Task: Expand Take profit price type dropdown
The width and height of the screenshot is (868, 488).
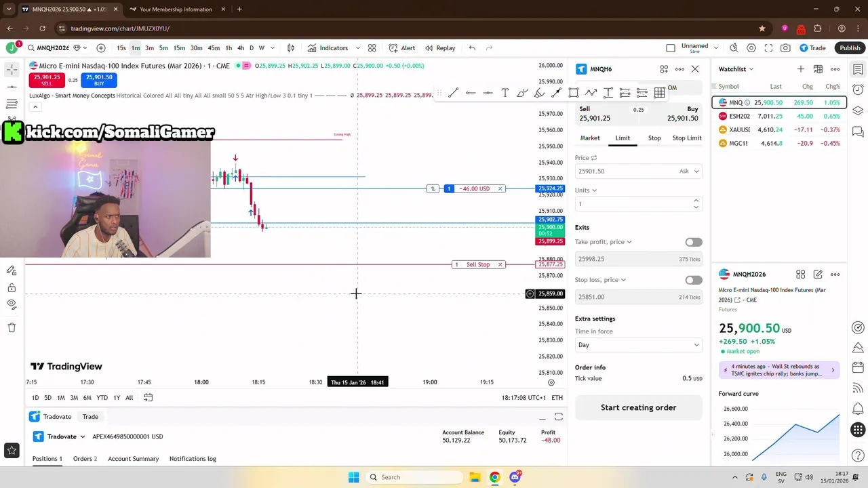Action: point(604,242)
